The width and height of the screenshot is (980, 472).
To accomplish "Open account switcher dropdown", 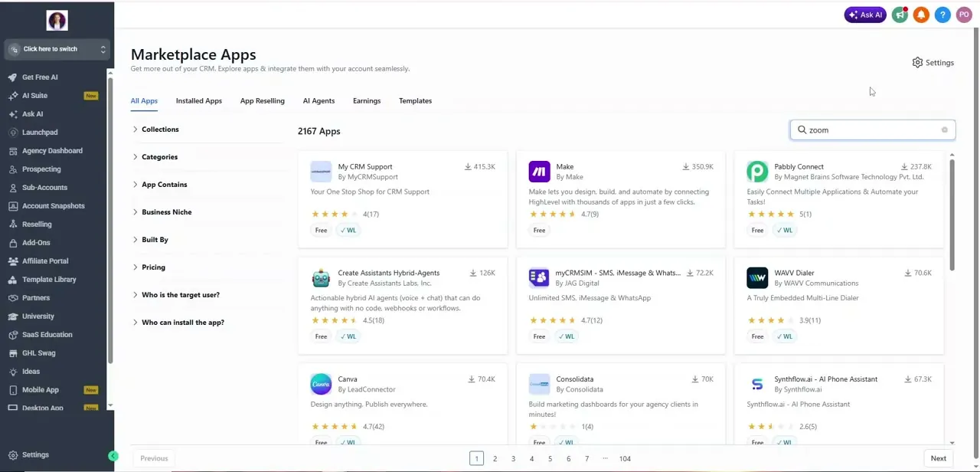I will (x=57, y=49).
